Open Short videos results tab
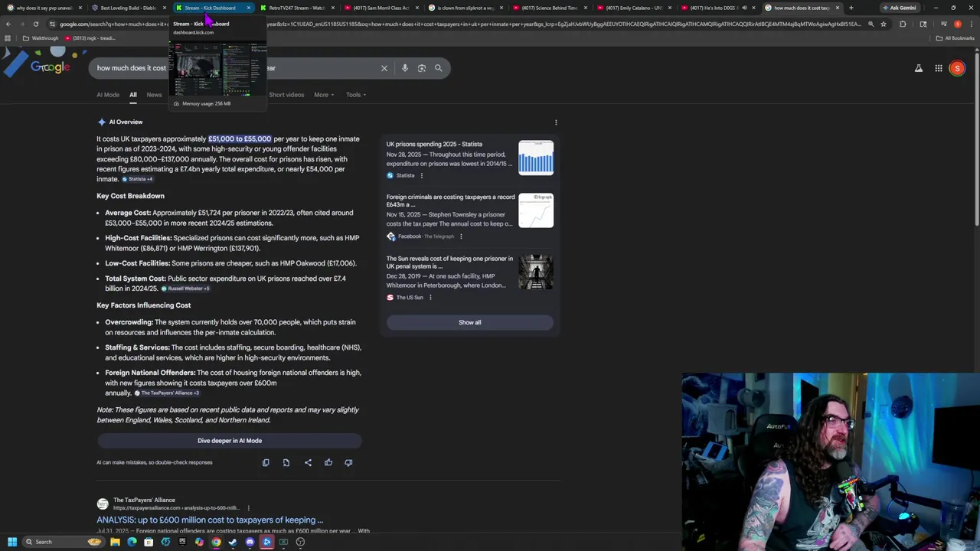 286,95
